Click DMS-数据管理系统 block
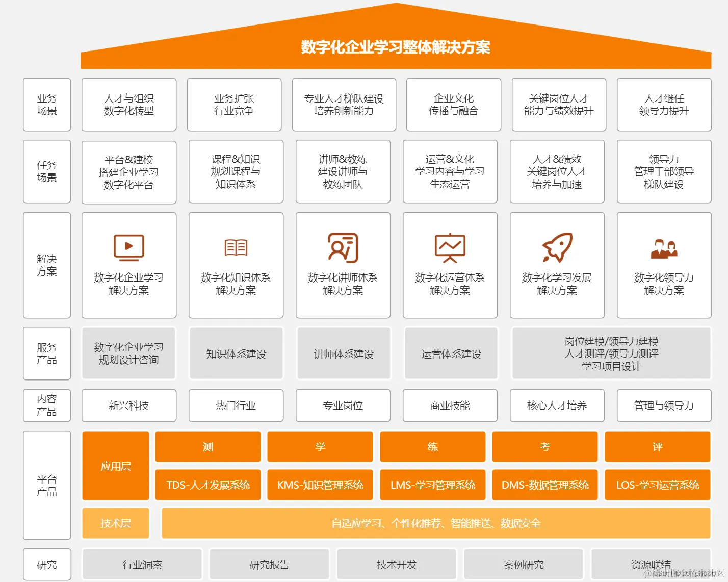The width and height of the screenshot is (728, 582). [545, 485]
